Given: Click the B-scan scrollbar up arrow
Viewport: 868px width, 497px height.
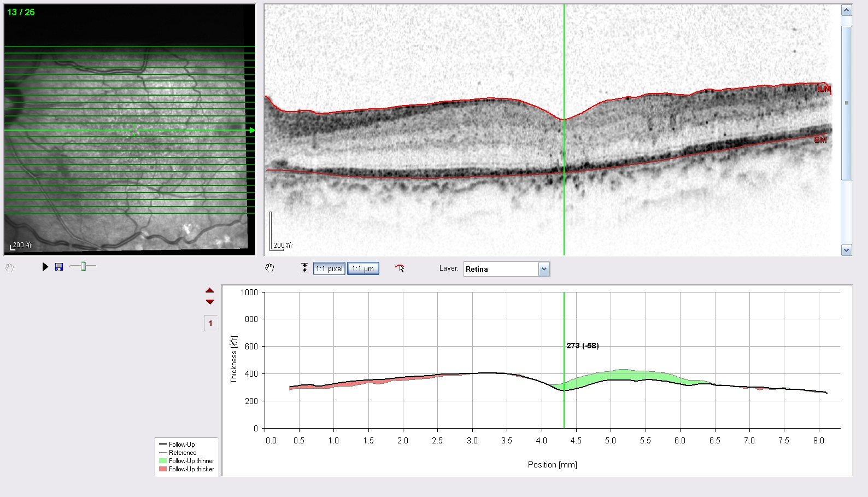Looking at the screenshot, I should pyautogui.click(x=847, y=10).
